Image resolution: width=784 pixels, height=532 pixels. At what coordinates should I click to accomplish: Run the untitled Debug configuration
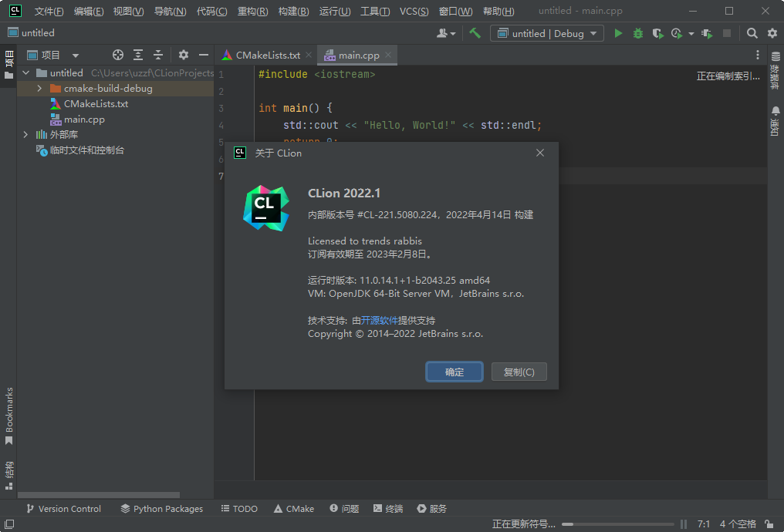tap(618, 33)
